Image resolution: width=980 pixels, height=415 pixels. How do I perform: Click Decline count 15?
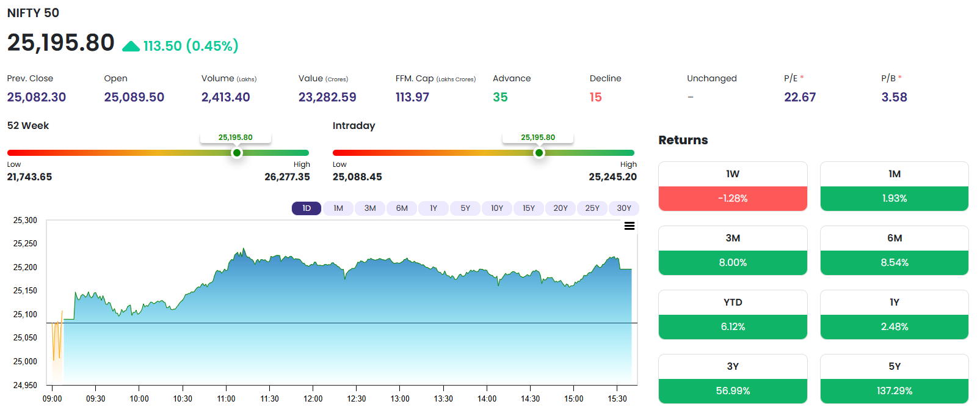point(596,97)
